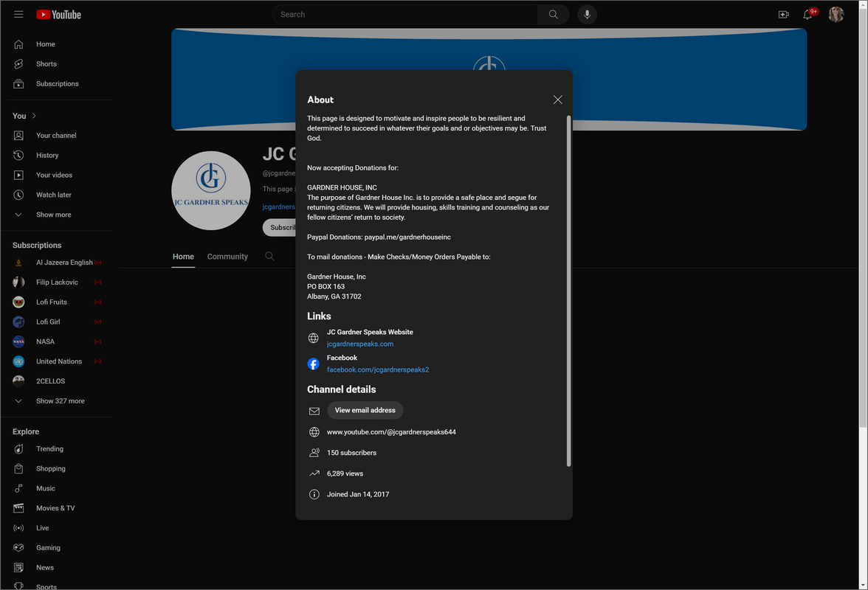Image resolution: width=868 pixels, height=590 pixels.
Task: Open Your channel
Action: point(56,136)
